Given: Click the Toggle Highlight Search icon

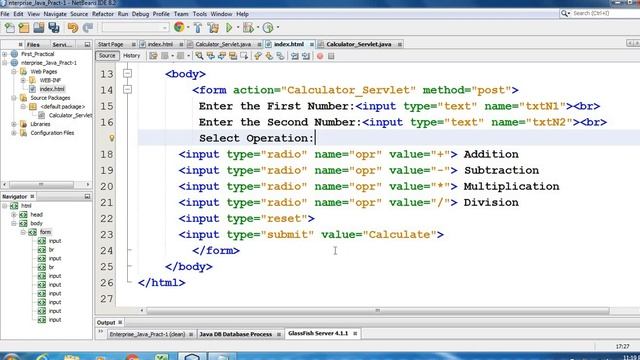Looking at the screenshot, I should (x=233, y=56).
